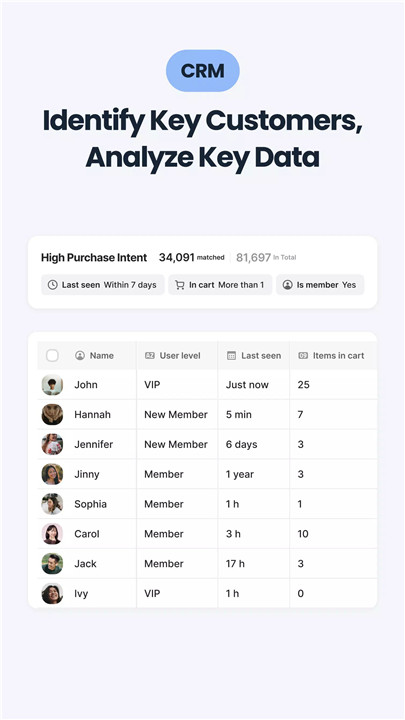Click the User level column header icon
Screen dimensions: 405x720
coord(150,355)
